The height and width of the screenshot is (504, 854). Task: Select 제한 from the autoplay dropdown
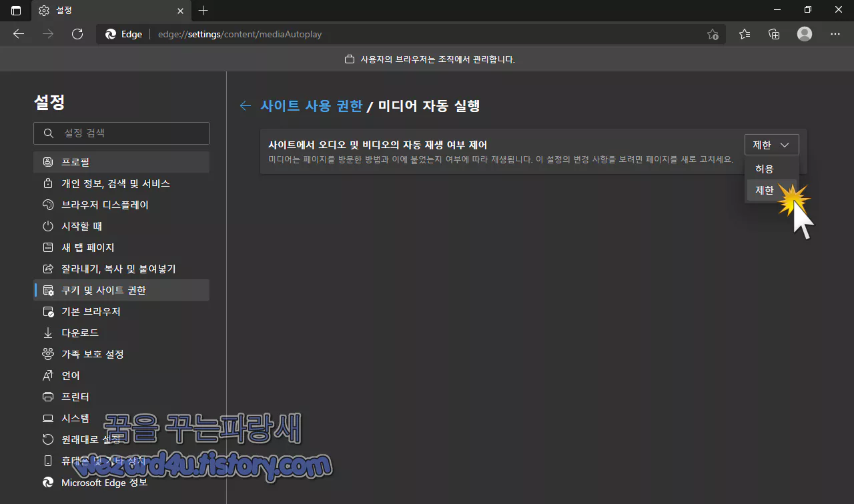click(x=765, y=190)
